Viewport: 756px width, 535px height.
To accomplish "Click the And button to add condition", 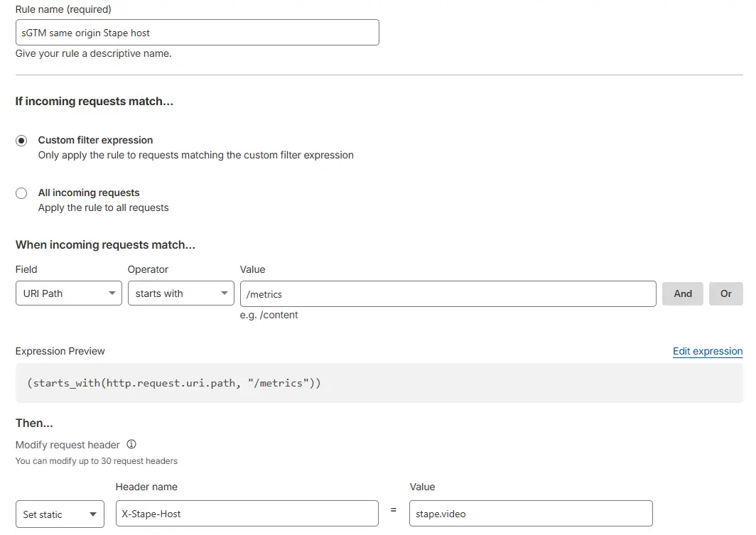I will coord(682,293).
